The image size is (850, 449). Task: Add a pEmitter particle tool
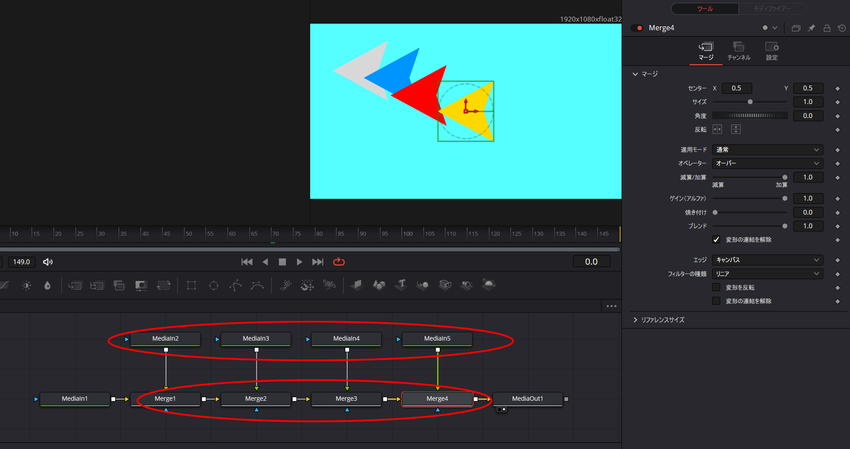coord(286,285)
